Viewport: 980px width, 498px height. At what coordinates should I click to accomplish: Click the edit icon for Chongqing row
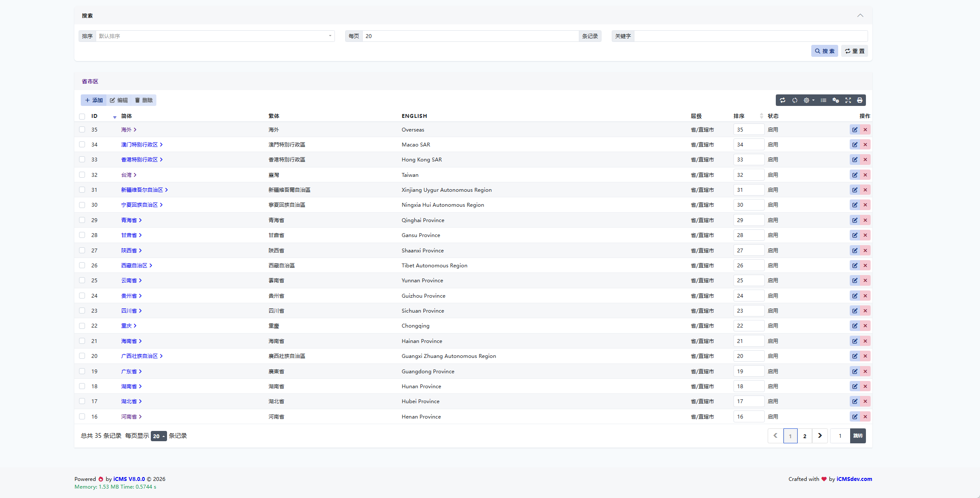tap(855, 326)
